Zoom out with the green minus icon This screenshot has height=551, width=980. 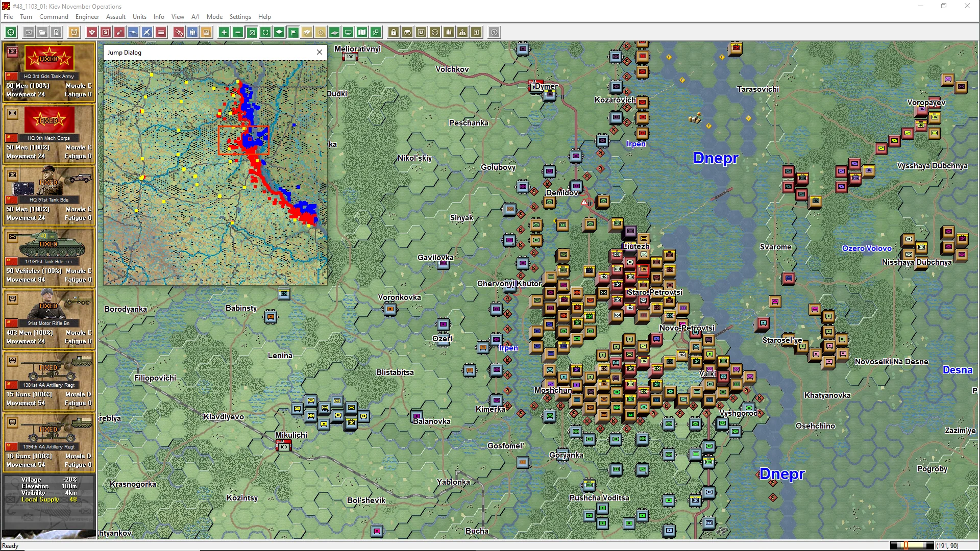[x=238, y=32]
